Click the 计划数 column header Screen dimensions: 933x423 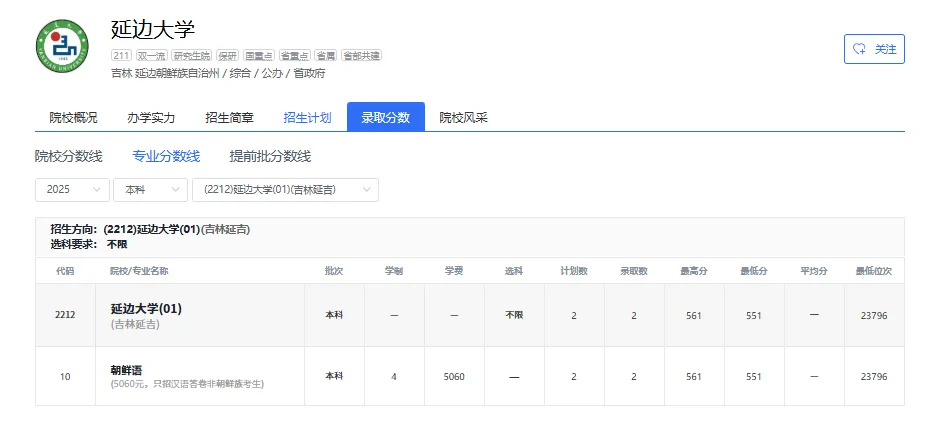click(x=574, y=271)
